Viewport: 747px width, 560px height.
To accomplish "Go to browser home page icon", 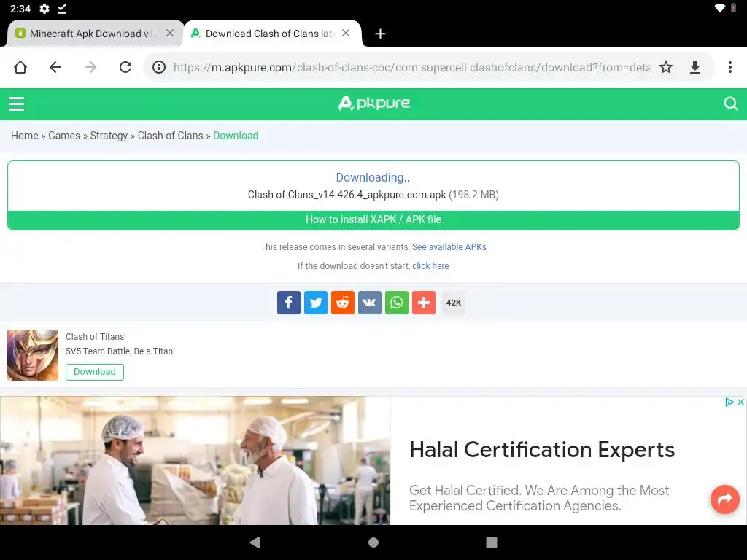I will point(20,67).
